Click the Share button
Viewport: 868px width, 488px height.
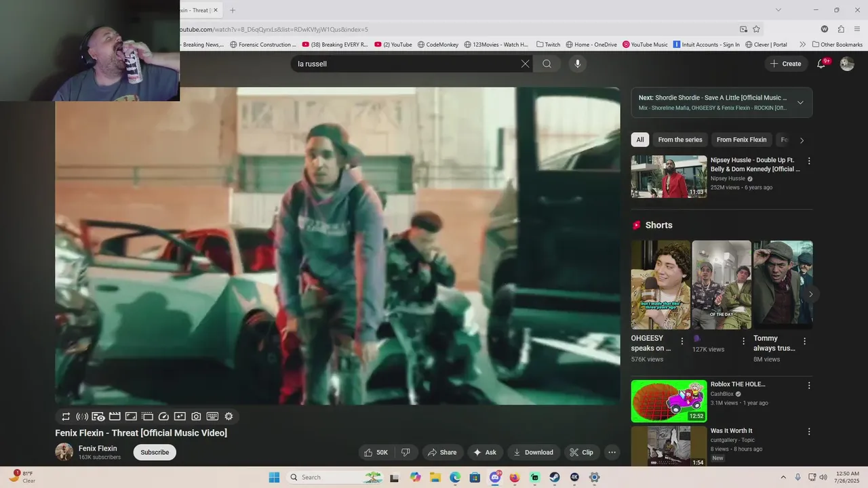tap(441, 452)
